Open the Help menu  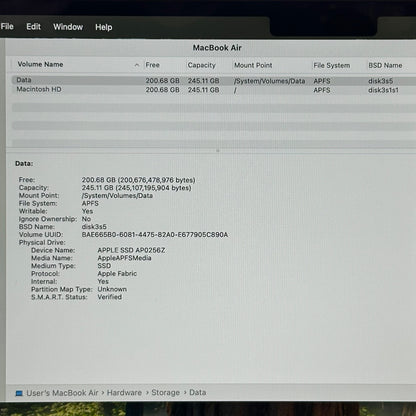pos(104,27)
